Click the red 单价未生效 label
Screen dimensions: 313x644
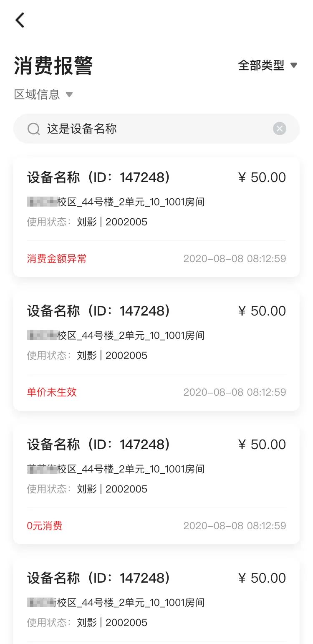click(52, 392)
